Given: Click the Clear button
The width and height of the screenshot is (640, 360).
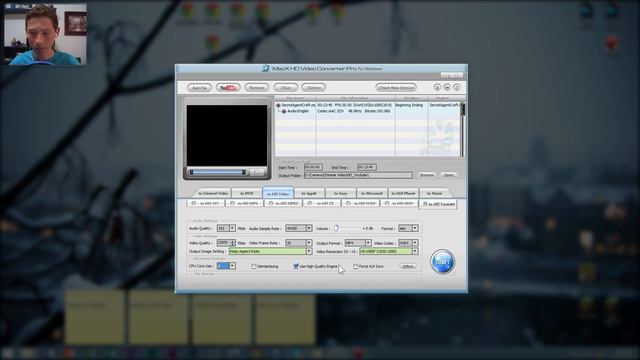Looking at the screenshot, I should (x=285, y=88).
